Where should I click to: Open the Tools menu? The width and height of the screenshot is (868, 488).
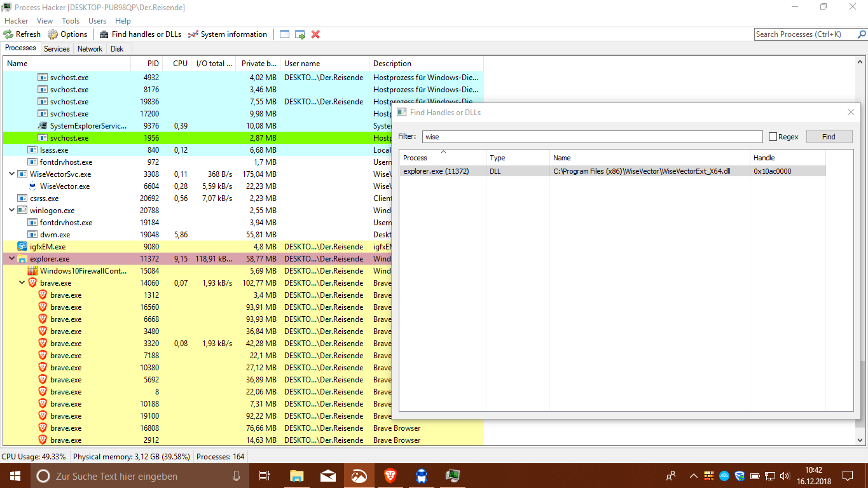tap(71, 21)
